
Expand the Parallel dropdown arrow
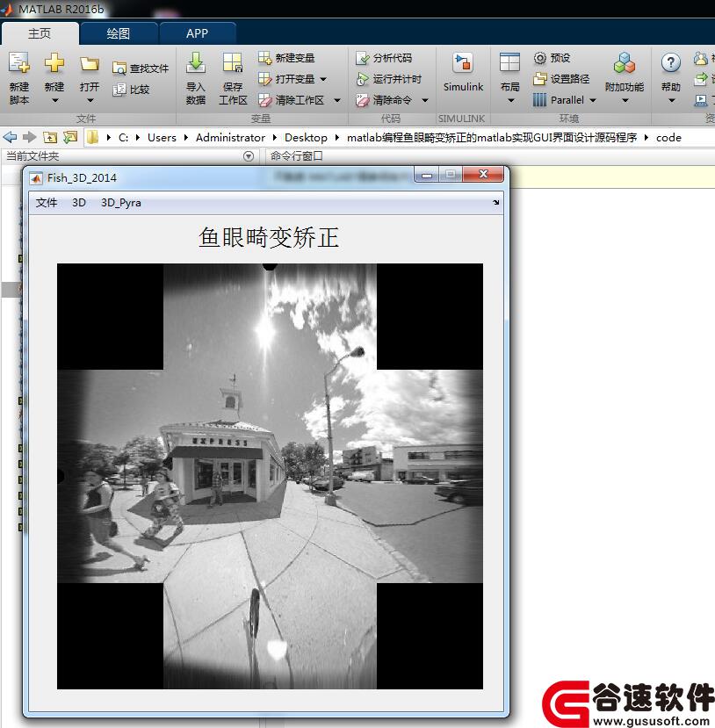click(593, 100)
